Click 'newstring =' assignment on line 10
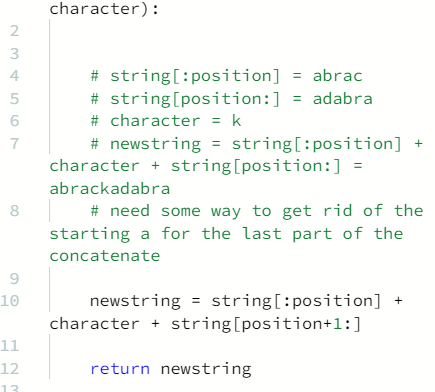435x392 pixels. click(x=145, y=302)
